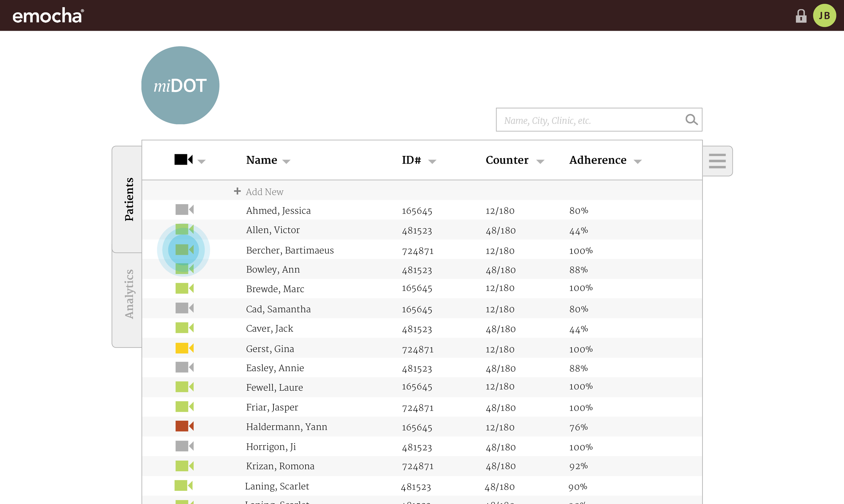Select patient name Friar, Jasper
844x504 pixels.
(x=272, y=407)
